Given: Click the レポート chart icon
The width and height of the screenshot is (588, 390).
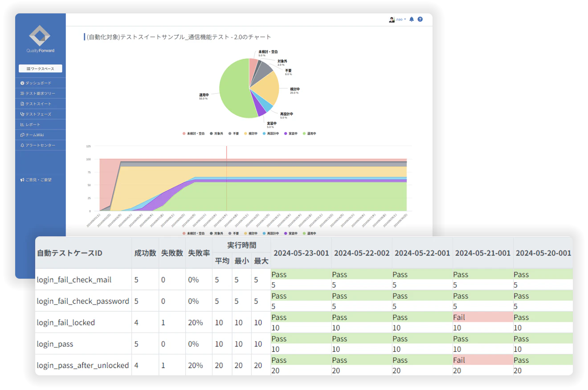Looking at the screenshot, I should point(22,125).
